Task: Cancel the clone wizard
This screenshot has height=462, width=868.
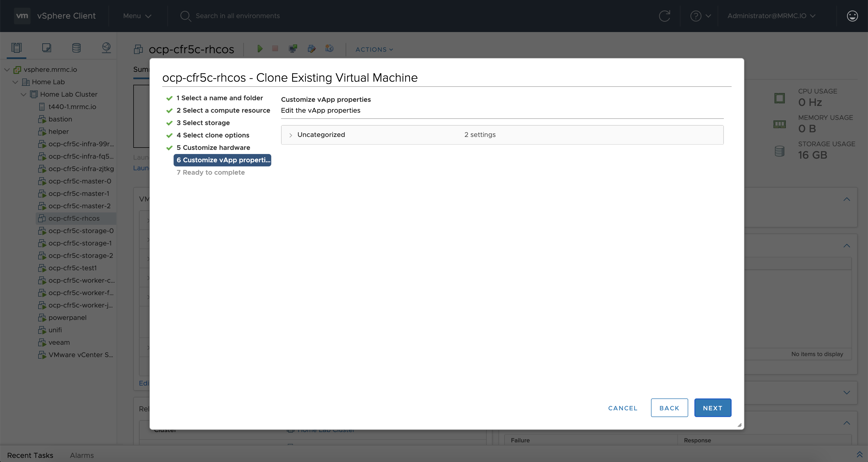Action: pos(622,408)
